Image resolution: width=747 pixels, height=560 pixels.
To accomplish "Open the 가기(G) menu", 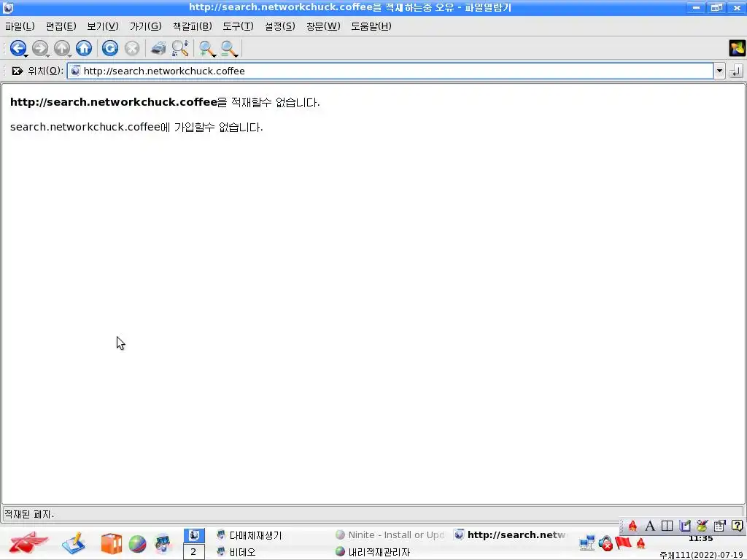I will pyautogui.click(x=146, y=26).
